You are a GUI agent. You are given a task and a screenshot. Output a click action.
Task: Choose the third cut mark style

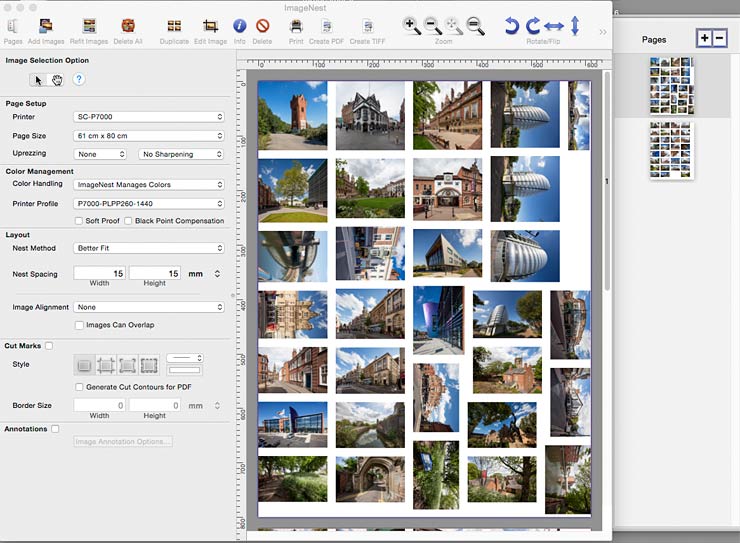pyautogui.click(x=127, y=365)
